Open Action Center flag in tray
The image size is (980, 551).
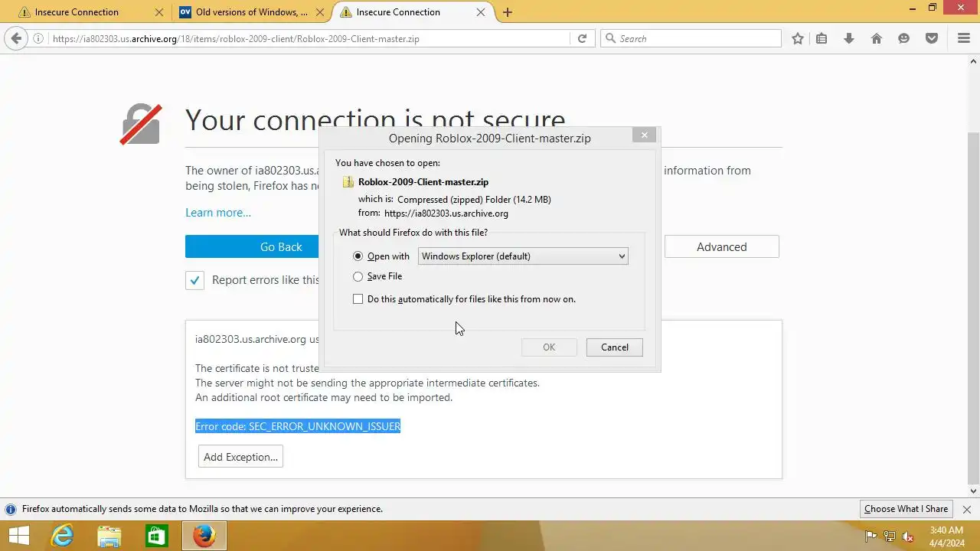click(871, 536)
